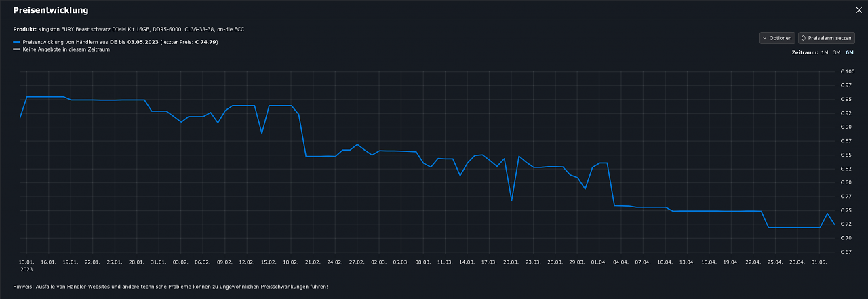
Task: Click the Preisentwicklung dialog title
Action: 51,10
